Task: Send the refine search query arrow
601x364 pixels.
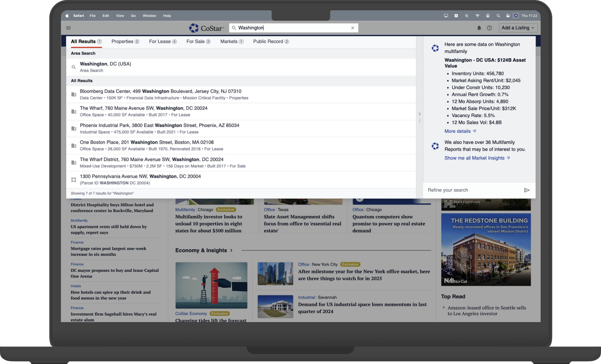Action: [x=527, y=190]
